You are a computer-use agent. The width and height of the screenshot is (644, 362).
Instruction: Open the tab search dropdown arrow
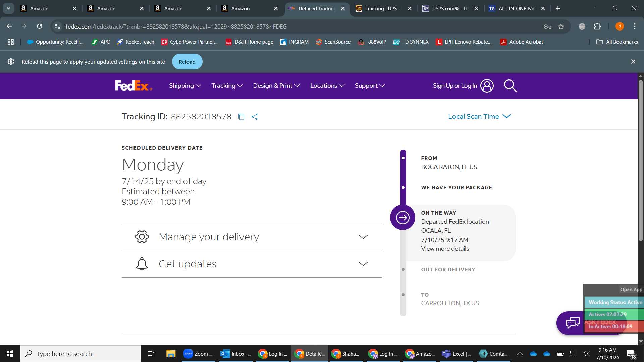[8, 8]
